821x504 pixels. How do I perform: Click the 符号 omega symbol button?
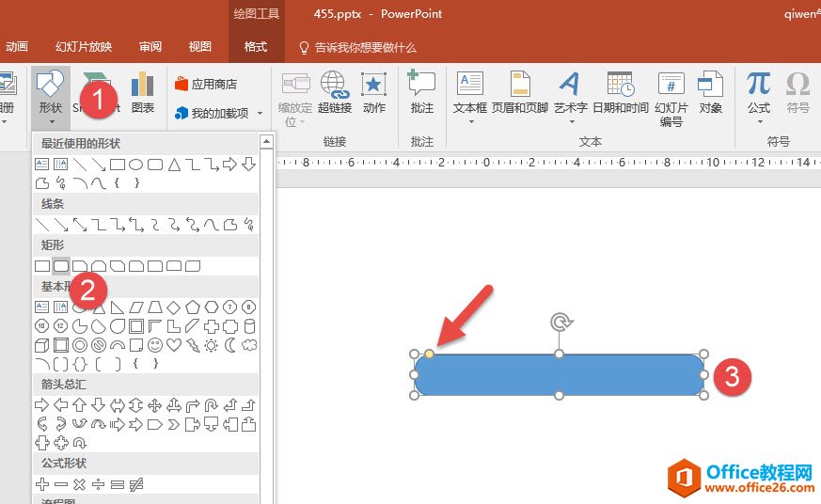pos(797,93)
